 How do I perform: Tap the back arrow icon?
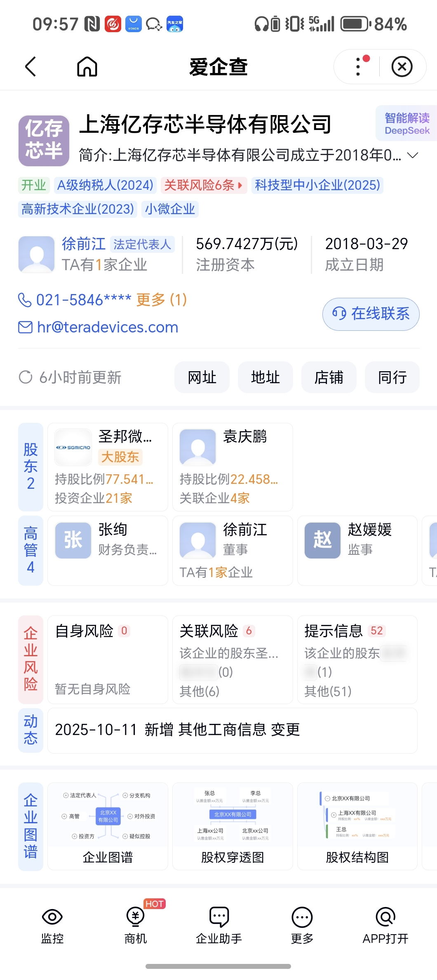point(31,66)
